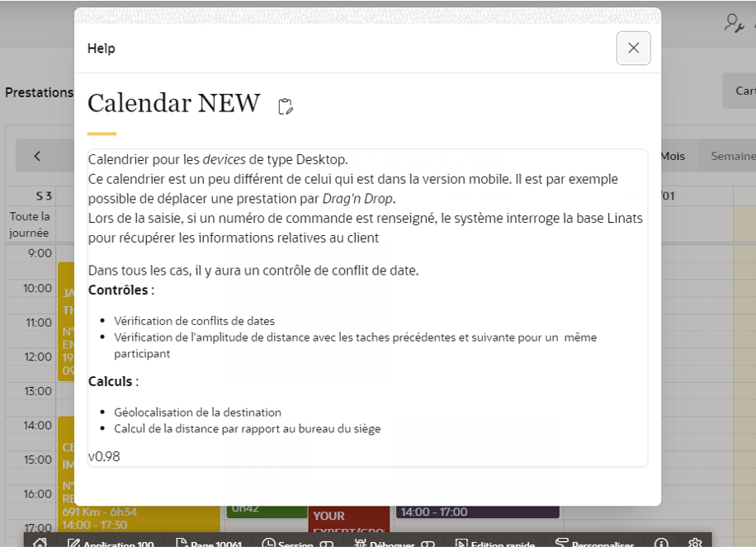The width and height of the screenshot is (756, 547).
Task: Open Personnaliser in developer toolbar
Action: tap(595, 543)
